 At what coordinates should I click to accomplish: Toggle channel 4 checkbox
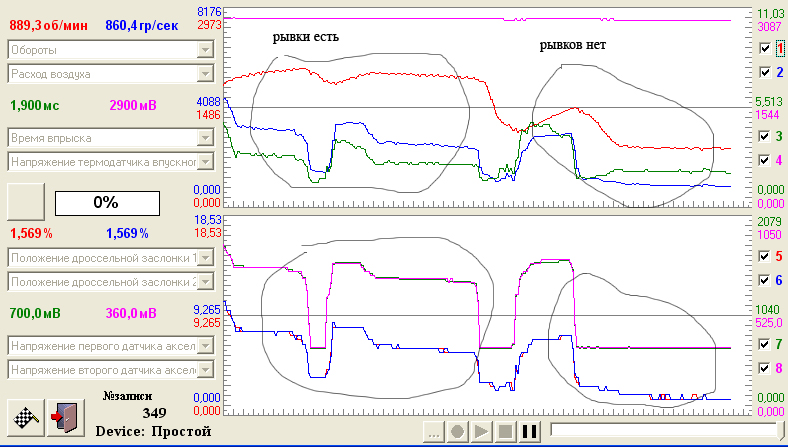(x=765, y=160)
